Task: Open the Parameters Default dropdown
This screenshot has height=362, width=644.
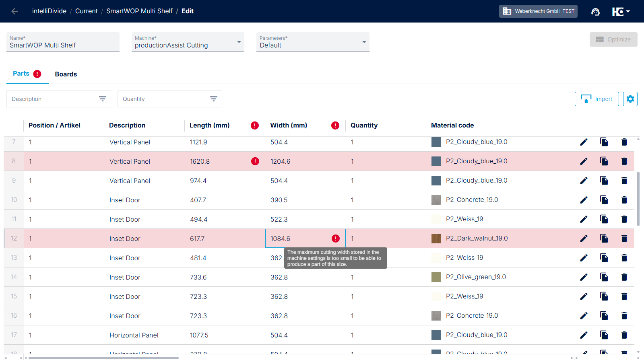Action: pos(364,42)
